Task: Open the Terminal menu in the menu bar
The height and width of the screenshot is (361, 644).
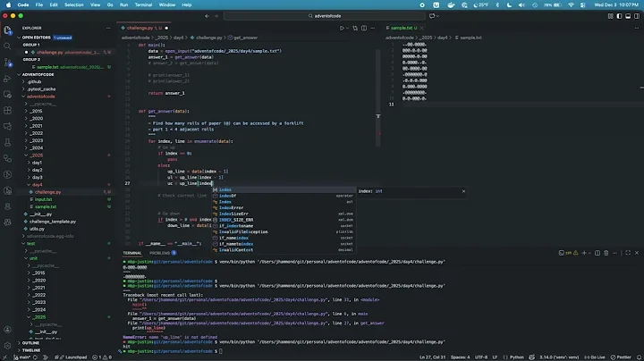Action: (143, 5)
